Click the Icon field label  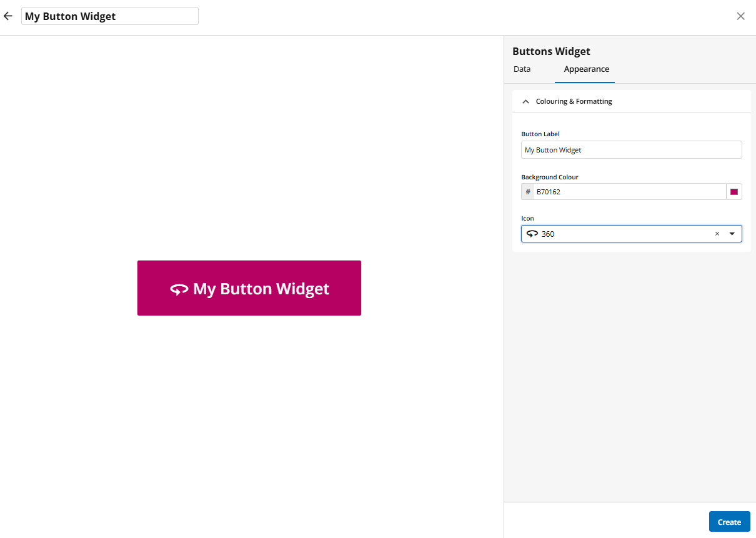(x=528, y=219)
